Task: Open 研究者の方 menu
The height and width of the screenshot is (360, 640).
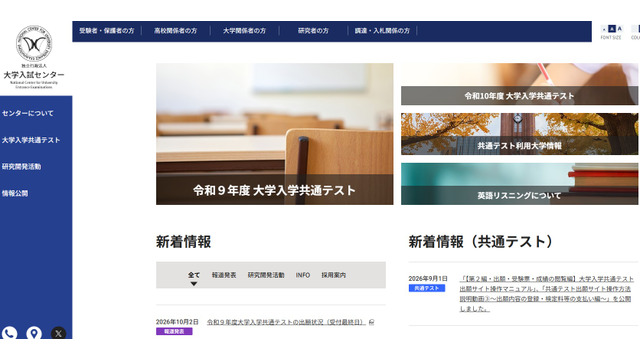Action: (x=313, y=31)
